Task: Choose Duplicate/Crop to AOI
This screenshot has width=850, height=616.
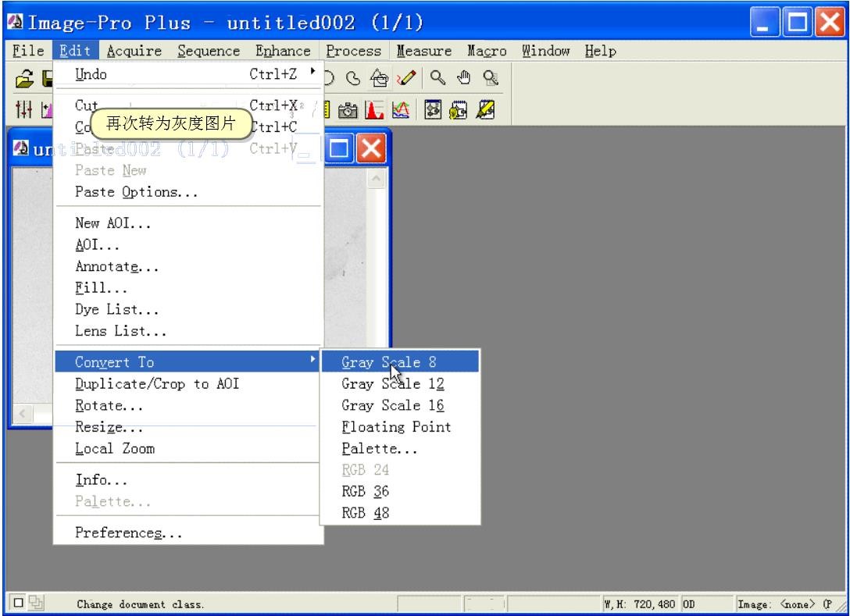Action: click(188, 383)
